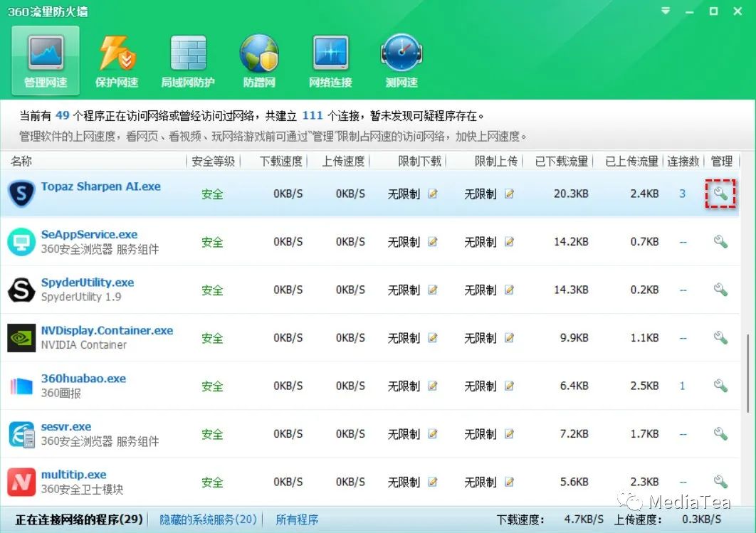Sort by 安全等级 column header
Viewport: 756px width, 533px height.
(213, 161)
